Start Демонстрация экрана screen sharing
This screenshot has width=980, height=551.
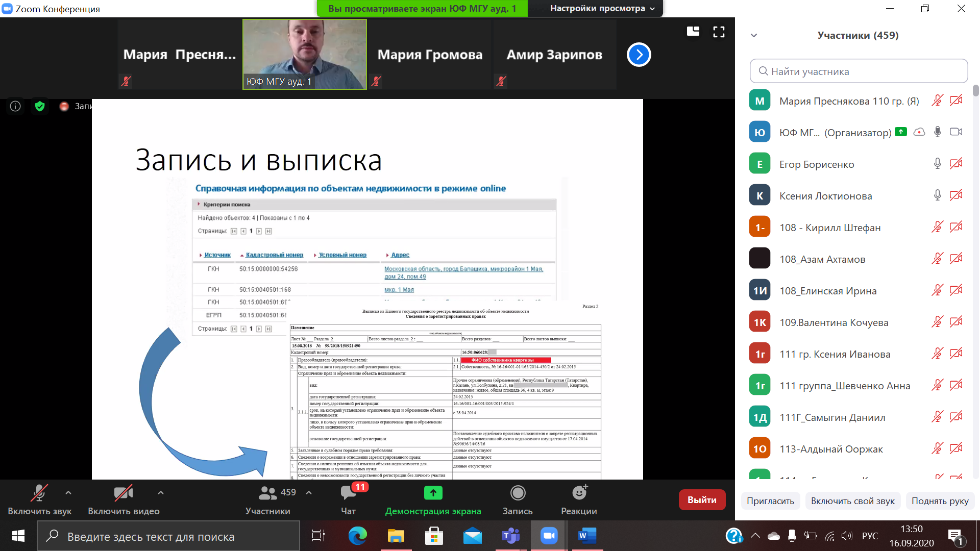point(433,500)
